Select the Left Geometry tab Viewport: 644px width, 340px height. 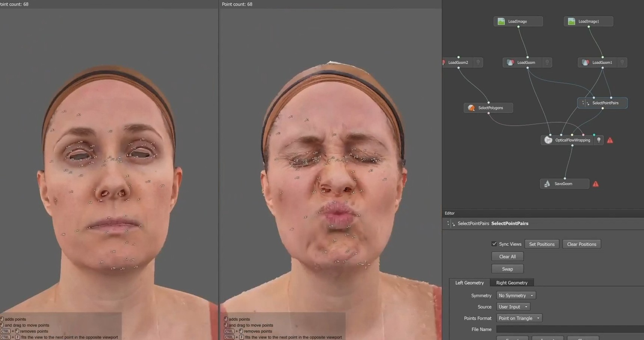[x=469, y=283]
